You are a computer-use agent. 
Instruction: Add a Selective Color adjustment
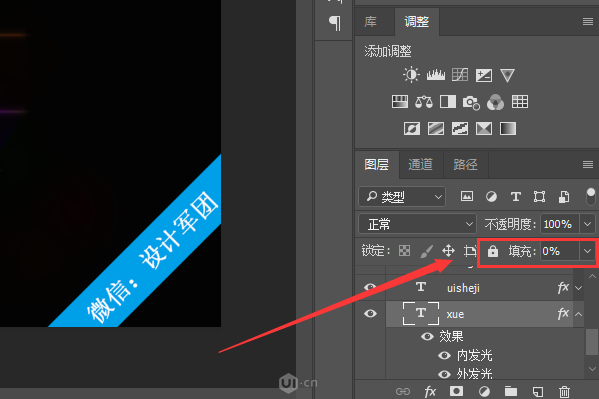coord(484,128)
